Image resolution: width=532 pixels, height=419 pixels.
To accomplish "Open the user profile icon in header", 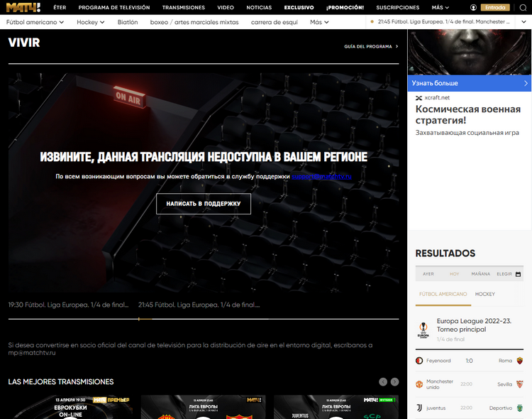I will (473, 8).
